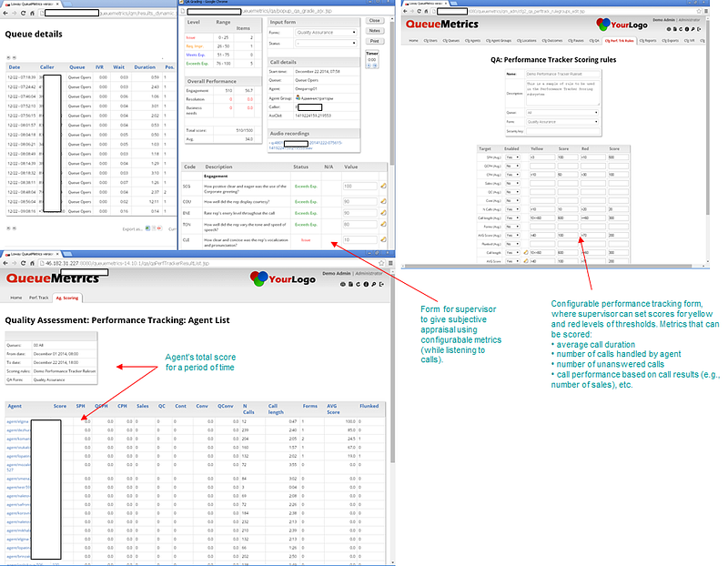Start the QA grading timer play icon
This screenshot has height=566, width=728.
pos(369,66)
